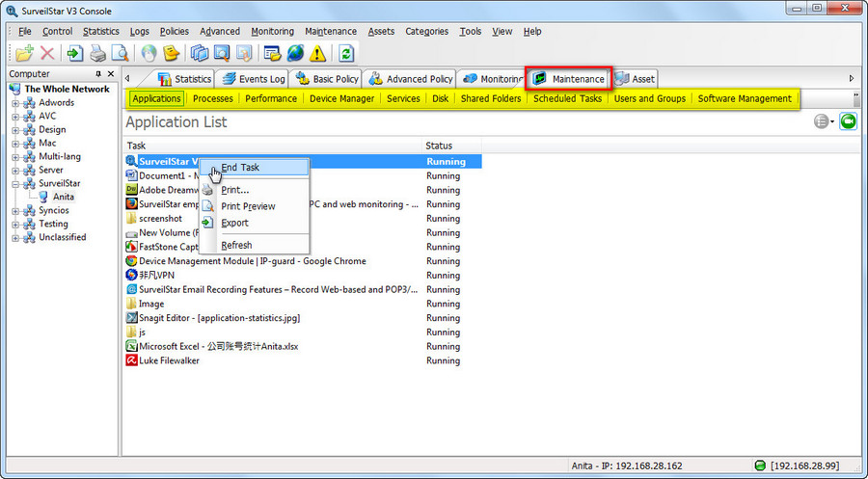Click the red X delete toolbar icon

pyautogui.click(x=47, y=53)
